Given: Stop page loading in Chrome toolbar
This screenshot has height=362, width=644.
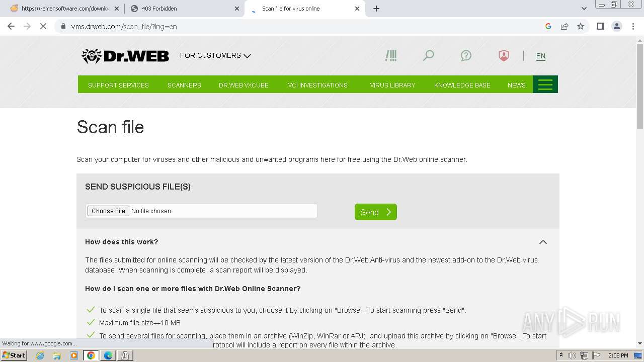Looking at the screenshot, I should pos(43,26).
